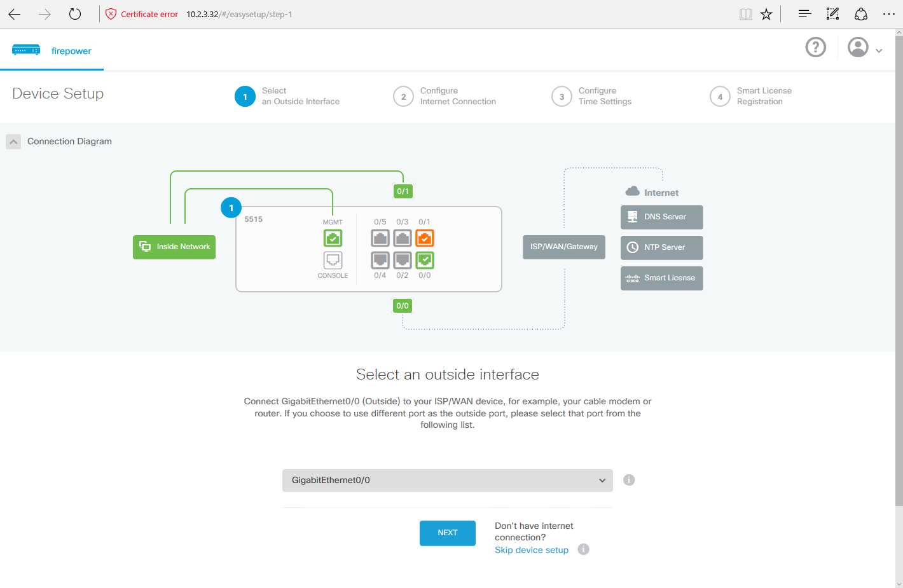Click the Skip device setup link

[x=532, y=550]
